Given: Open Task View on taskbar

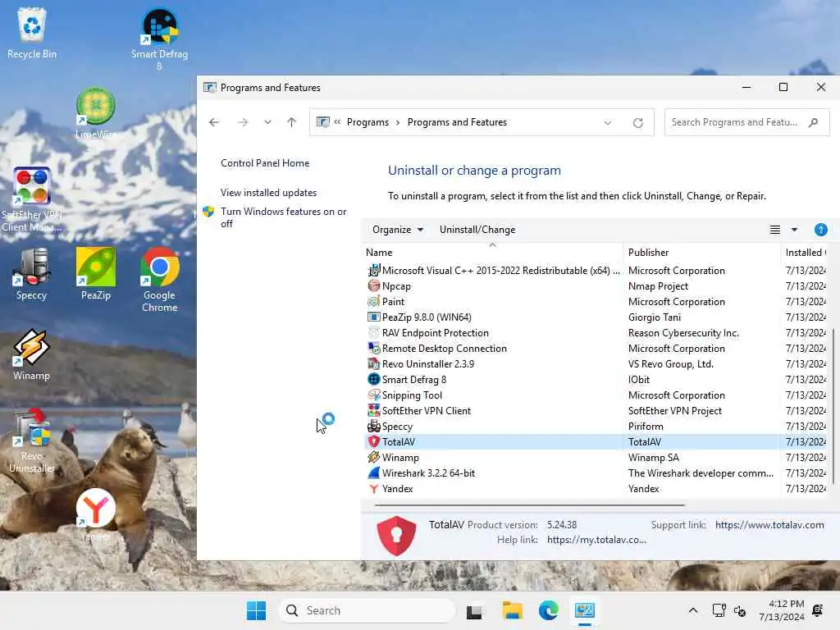Looking at the screenshot, I should click(x=474, y=611).
